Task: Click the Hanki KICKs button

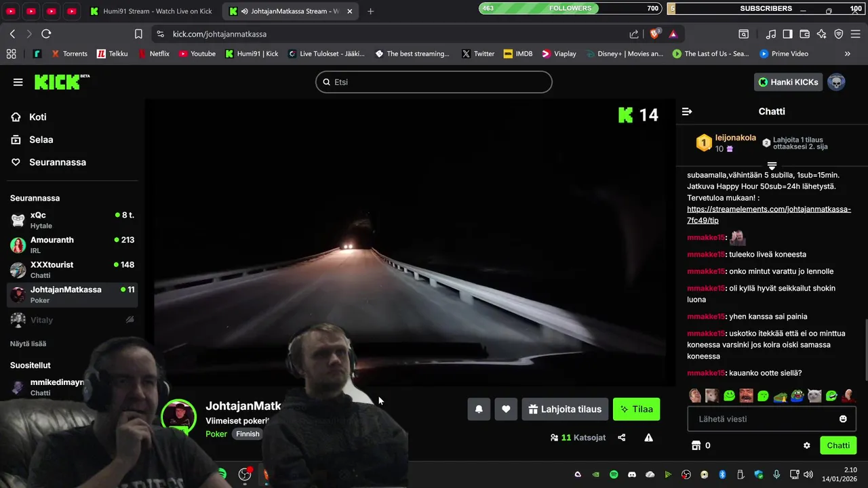Action: point(788,82)
